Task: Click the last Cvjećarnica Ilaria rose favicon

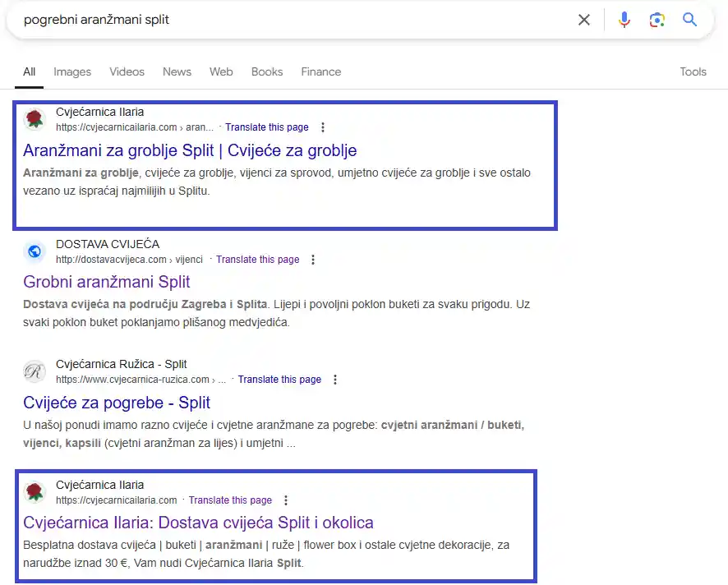Action: [x=35, y=492]
